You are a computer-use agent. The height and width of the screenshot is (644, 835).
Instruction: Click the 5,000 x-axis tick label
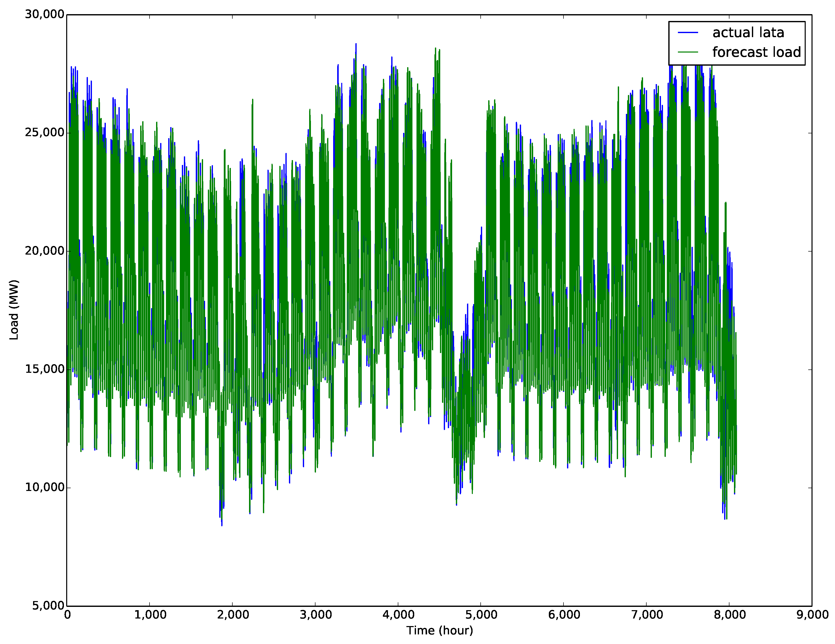point(481,615)
